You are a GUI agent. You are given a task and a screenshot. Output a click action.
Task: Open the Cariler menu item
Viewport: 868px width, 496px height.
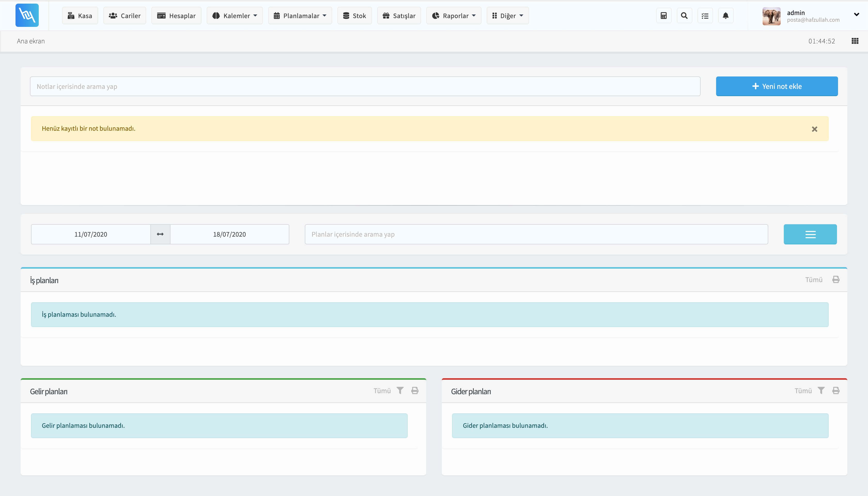(125, 16)
